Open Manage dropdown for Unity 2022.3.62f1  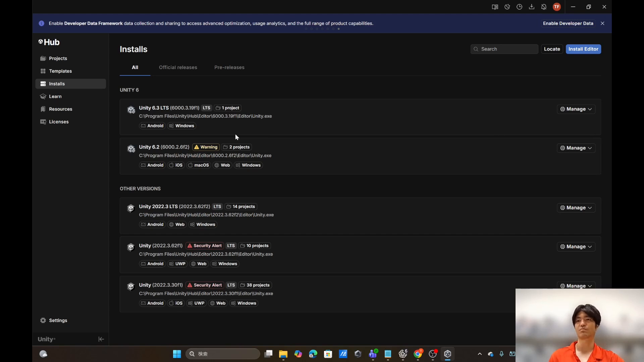(576, 247)
